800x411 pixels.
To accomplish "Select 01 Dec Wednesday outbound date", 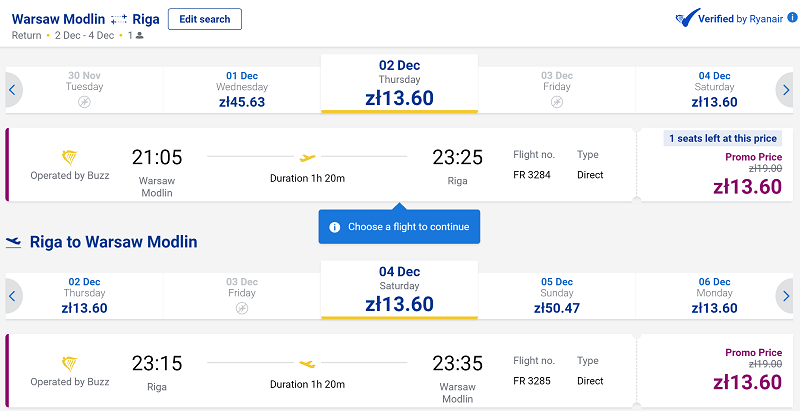I will tap(242, 90).
